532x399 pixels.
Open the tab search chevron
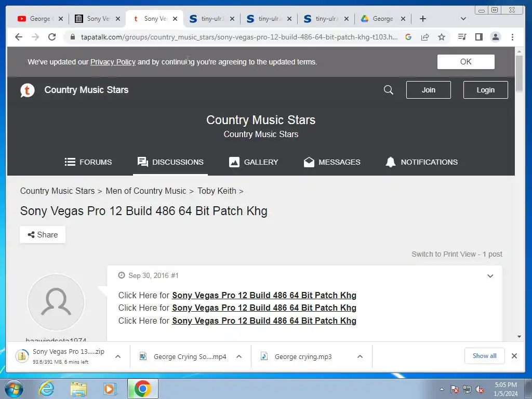463,19
